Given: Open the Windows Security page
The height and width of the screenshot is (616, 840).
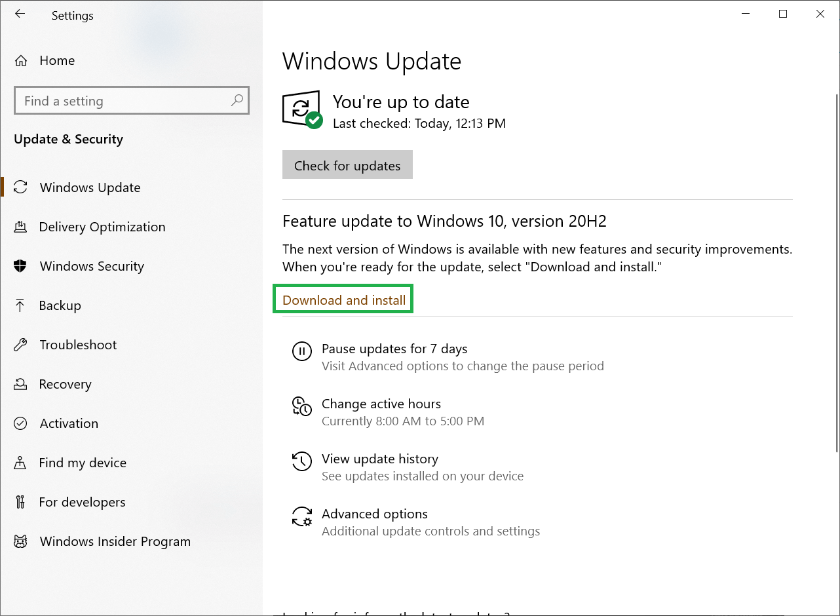Looking at the screenshot, I should pyautogui.click(x=92, y=266).
